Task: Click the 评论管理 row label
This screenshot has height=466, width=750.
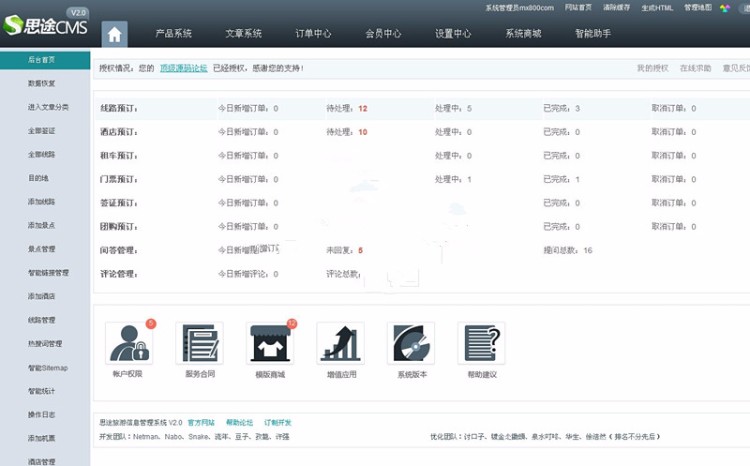Action: [x=119, y=274]
